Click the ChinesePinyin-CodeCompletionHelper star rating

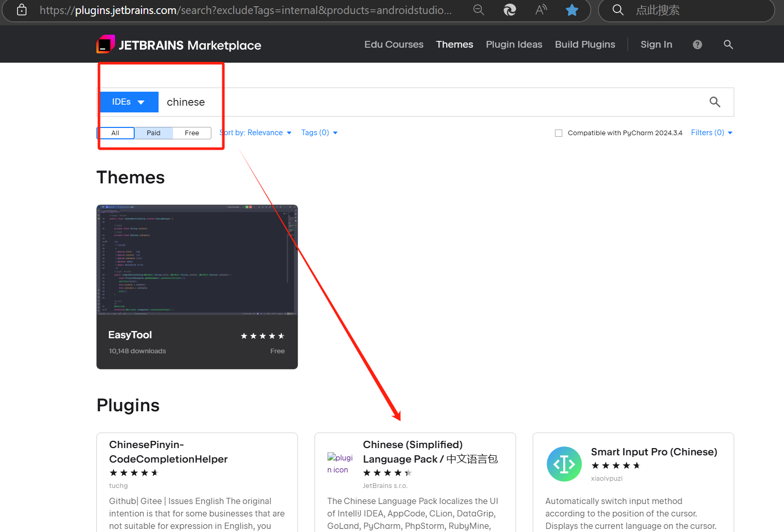134,473
